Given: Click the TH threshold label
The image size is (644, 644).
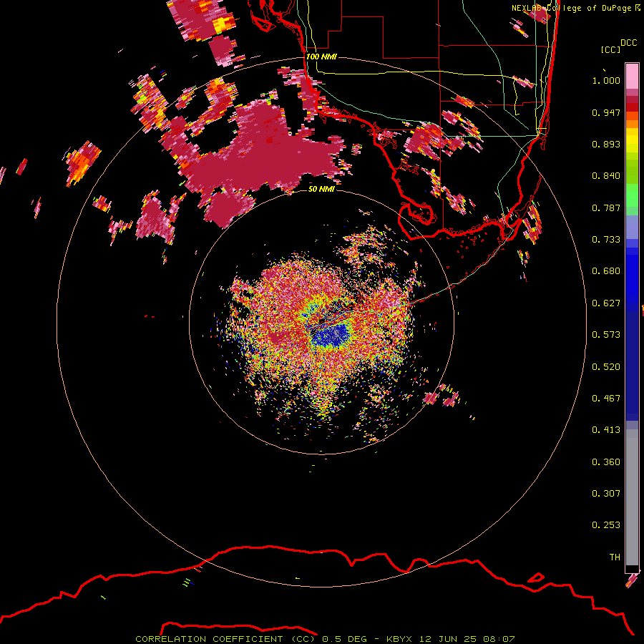Looking at the screenshot, I should (615, 557).
